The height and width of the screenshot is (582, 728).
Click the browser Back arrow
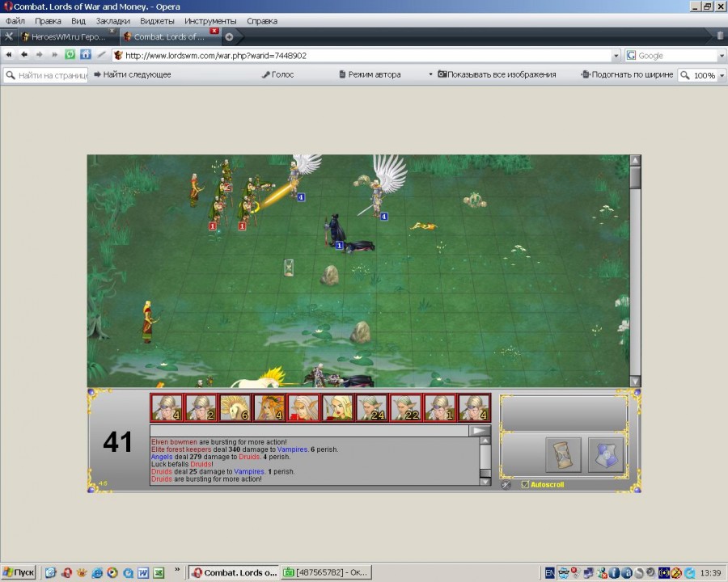(24, 55)
